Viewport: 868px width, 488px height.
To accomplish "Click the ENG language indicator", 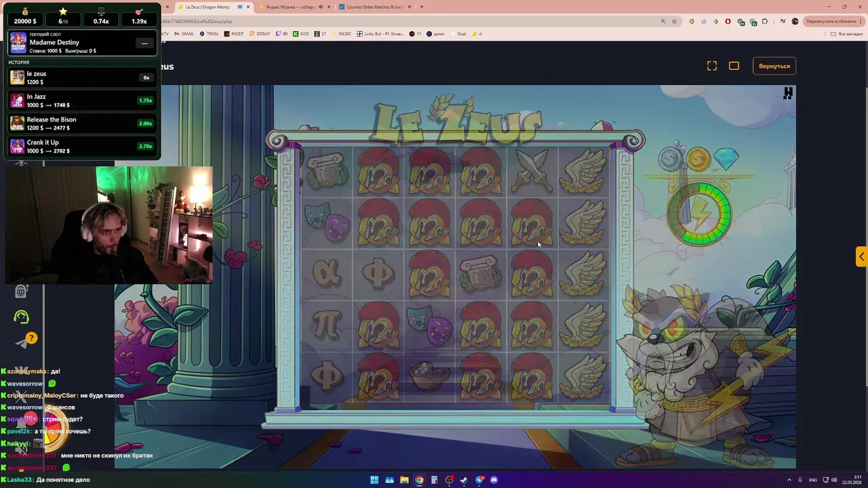I will pyautogui.click(x=813, y=480).
